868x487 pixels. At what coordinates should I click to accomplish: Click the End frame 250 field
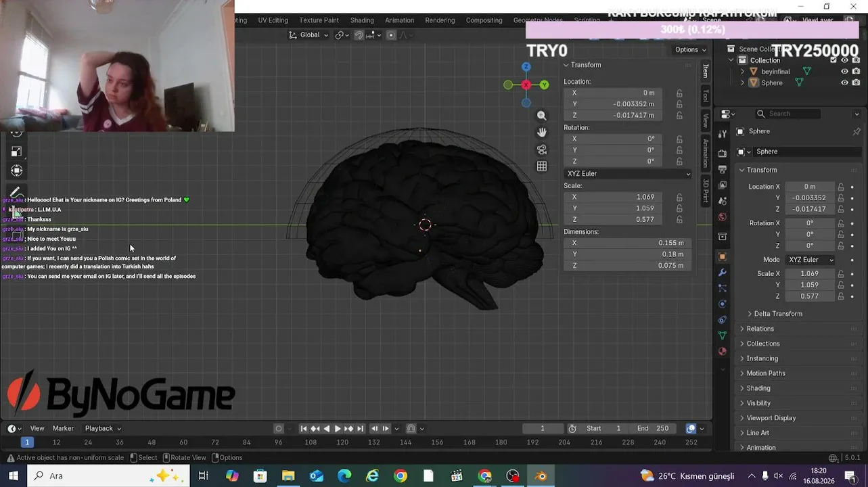pos(652,428)
